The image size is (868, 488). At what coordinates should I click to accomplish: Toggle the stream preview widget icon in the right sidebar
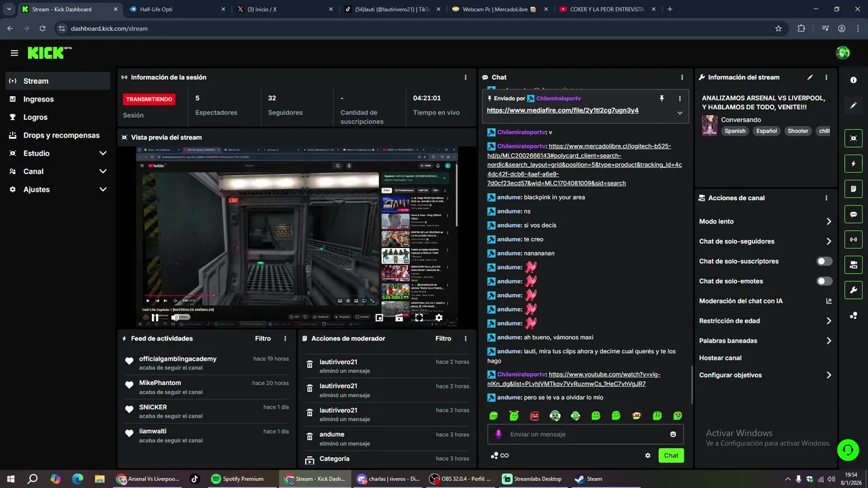[x=853, y=138]
